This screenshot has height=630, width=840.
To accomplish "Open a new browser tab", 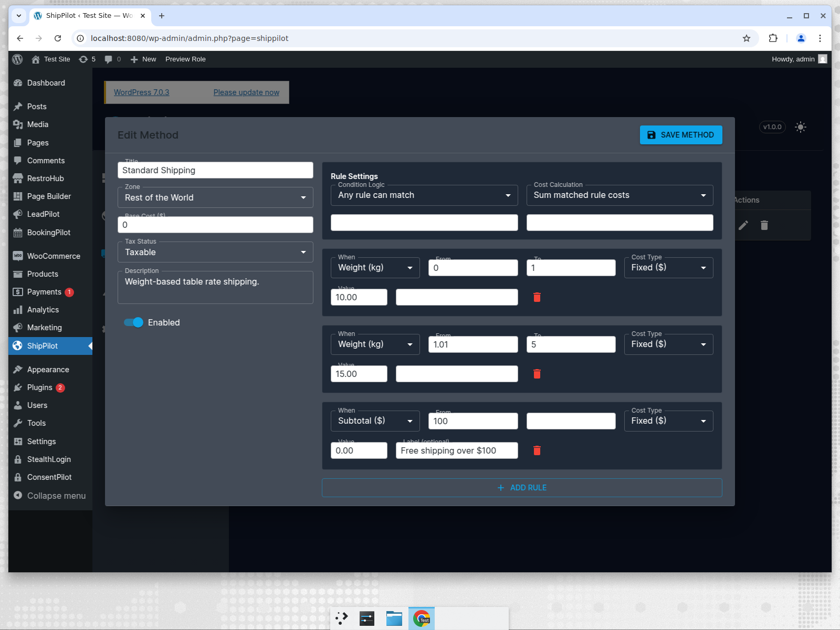I will [162, 16].
